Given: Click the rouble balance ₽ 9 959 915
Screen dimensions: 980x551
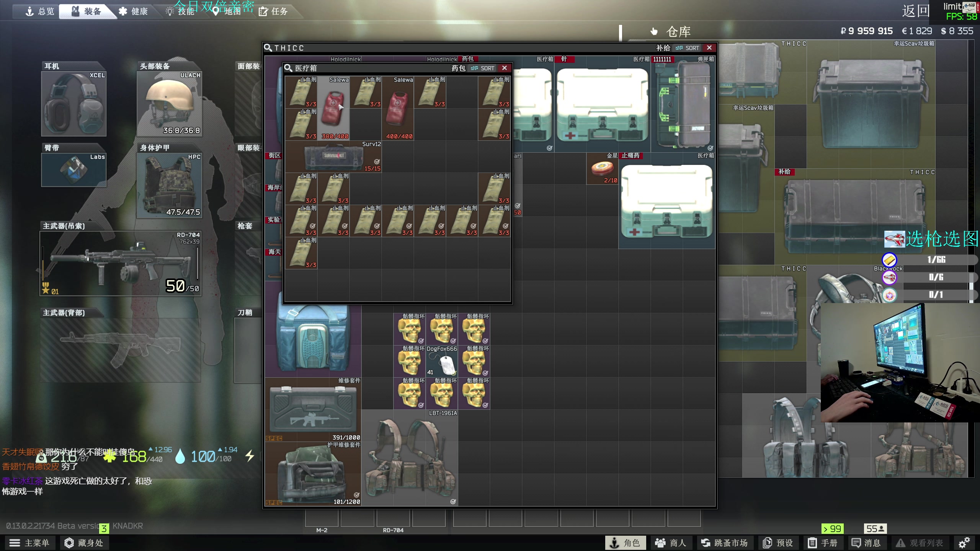Looking at the screenshot, I should [x=867, y=31].
